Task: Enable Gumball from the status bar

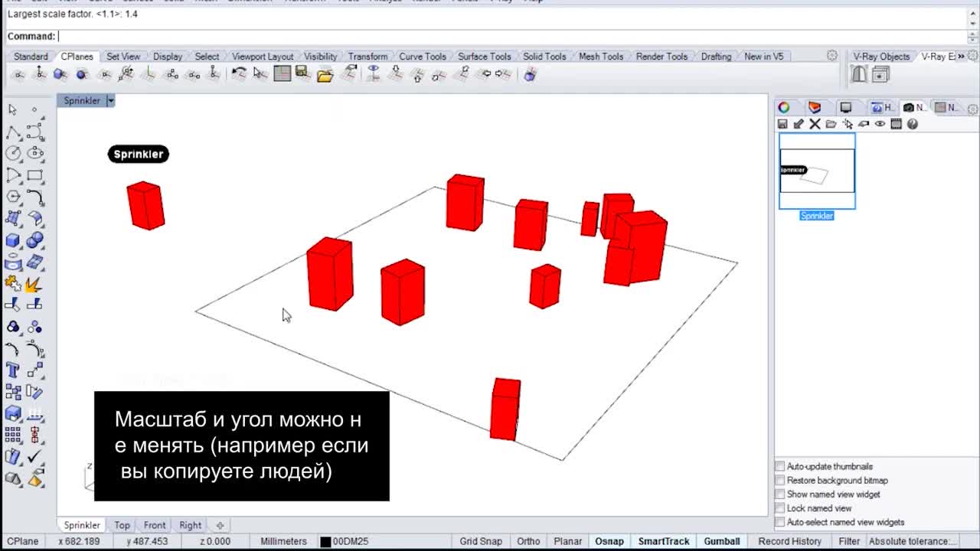Action: (x=722, y=541)
